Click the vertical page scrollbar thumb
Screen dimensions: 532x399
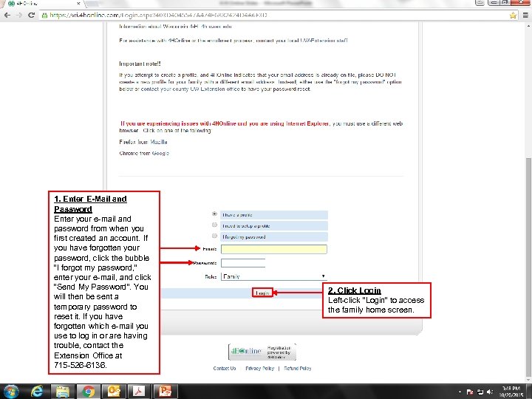[528, 267]
